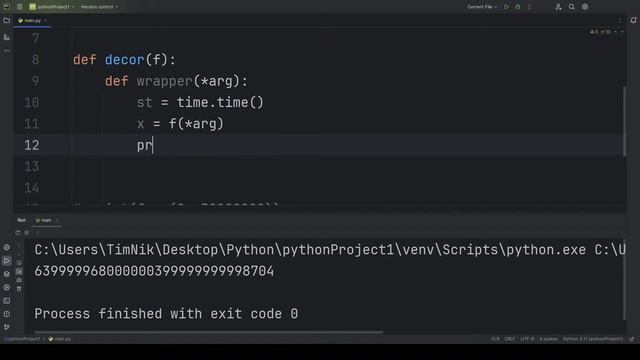Image resolution: width=640 pixels, height=360 pixels.
Task: Click the Search Everywhere magnifier icon
Action: point(571,7)
